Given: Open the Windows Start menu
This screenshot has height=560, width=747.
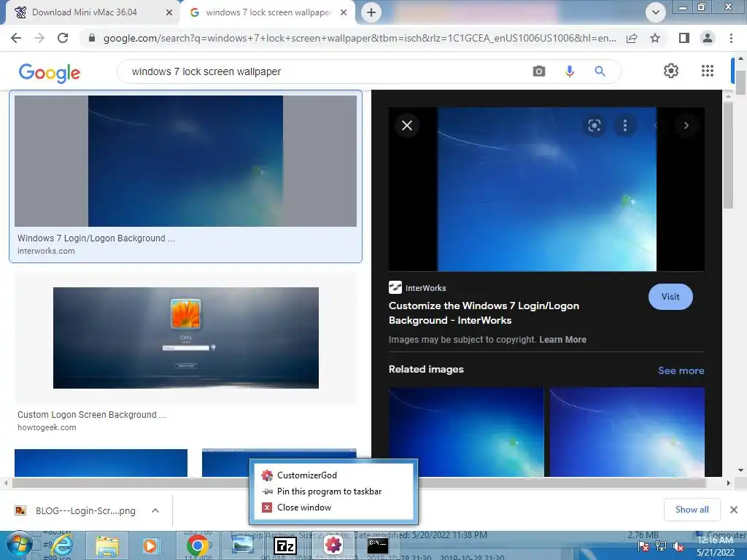Looking at the screenshot, I should (x=19, y=545).
